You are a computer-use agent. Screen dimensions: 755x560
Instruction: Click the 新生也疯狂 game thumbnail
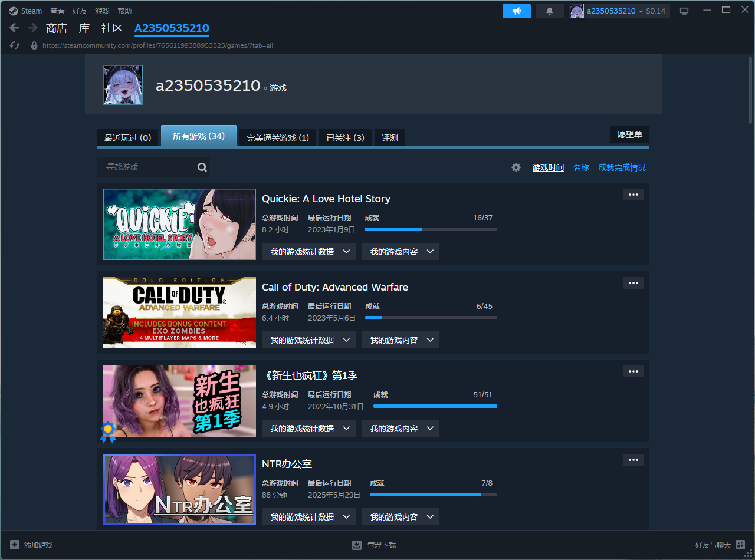click(x=179, y=401)
